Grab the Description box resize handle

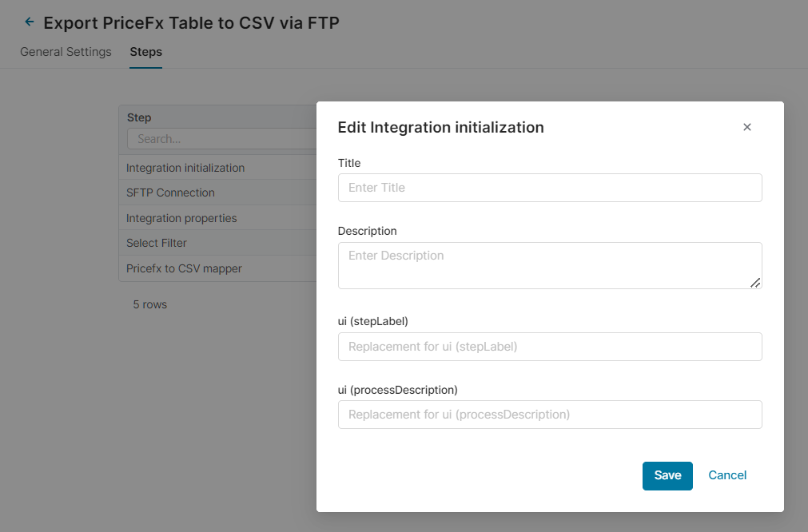point(755,283)
